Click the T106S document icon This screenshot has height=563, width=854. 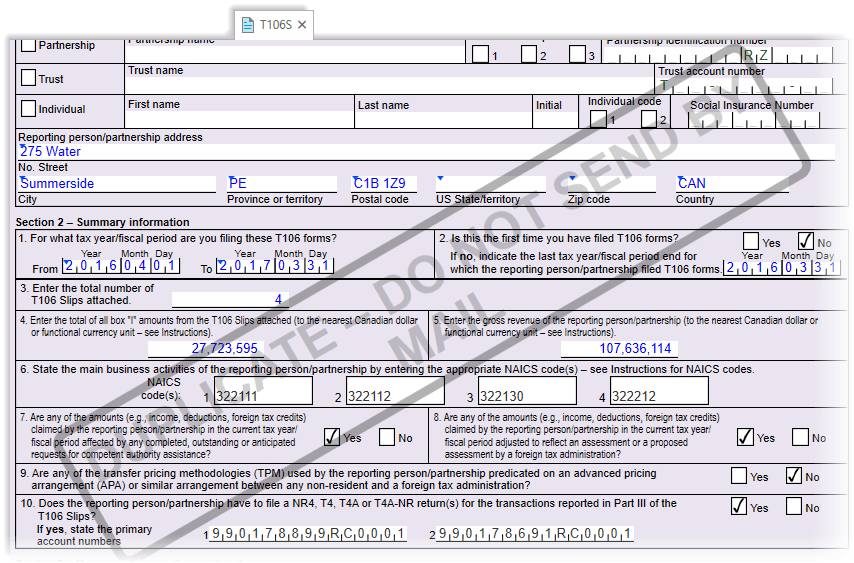248,25
